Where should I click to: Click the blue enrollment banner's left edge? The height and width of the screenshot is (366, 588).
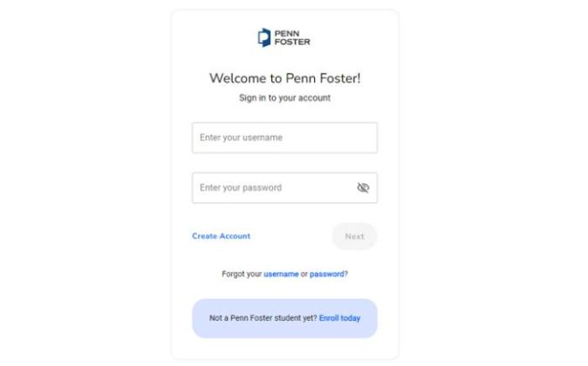coord(197,318)
